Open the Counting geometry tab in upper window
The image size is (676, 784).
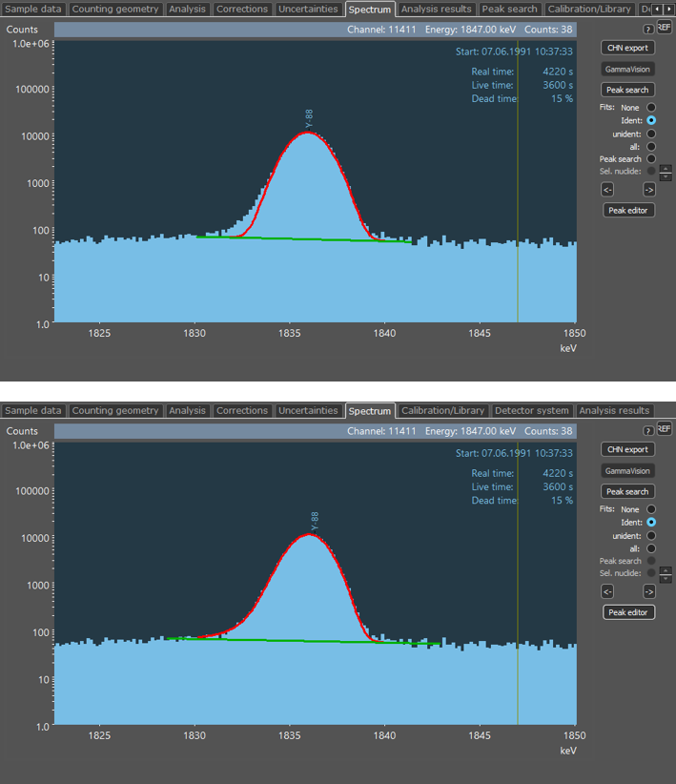(115, 10)
